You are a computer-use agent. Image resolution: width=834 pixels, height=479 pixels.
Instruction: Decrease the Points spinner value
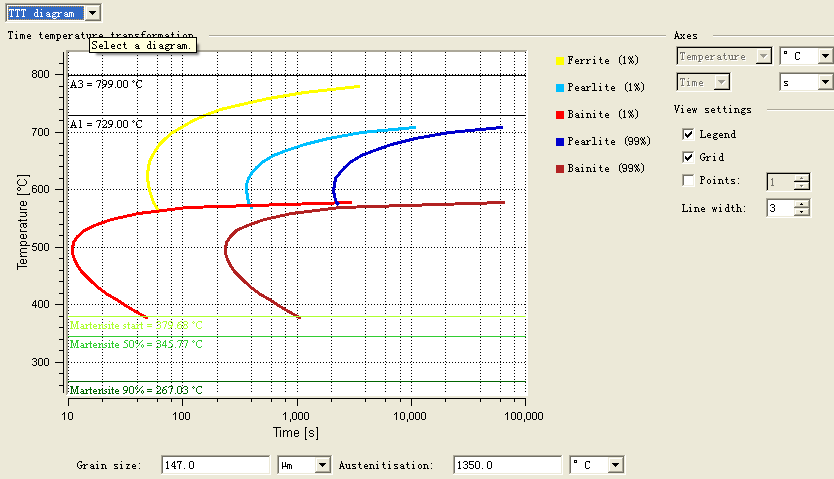pos(802,186)
